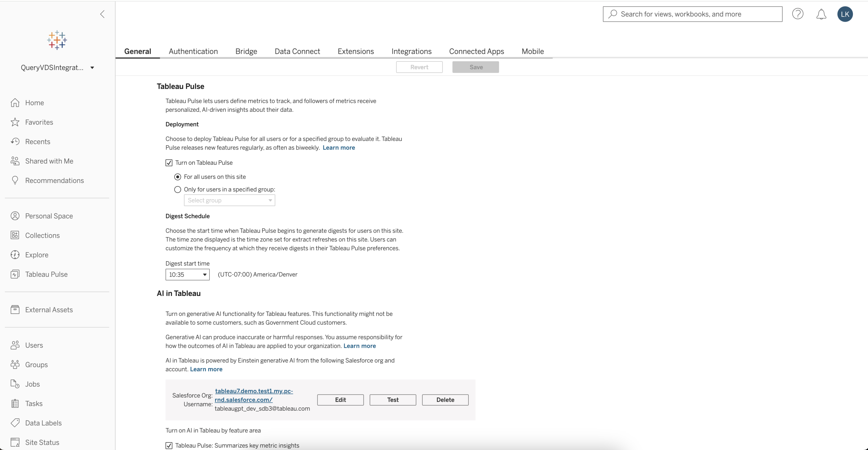Open the Connected Apps tab
The width and height of the screenshot is (868, 450).
(x=476, y=51)
